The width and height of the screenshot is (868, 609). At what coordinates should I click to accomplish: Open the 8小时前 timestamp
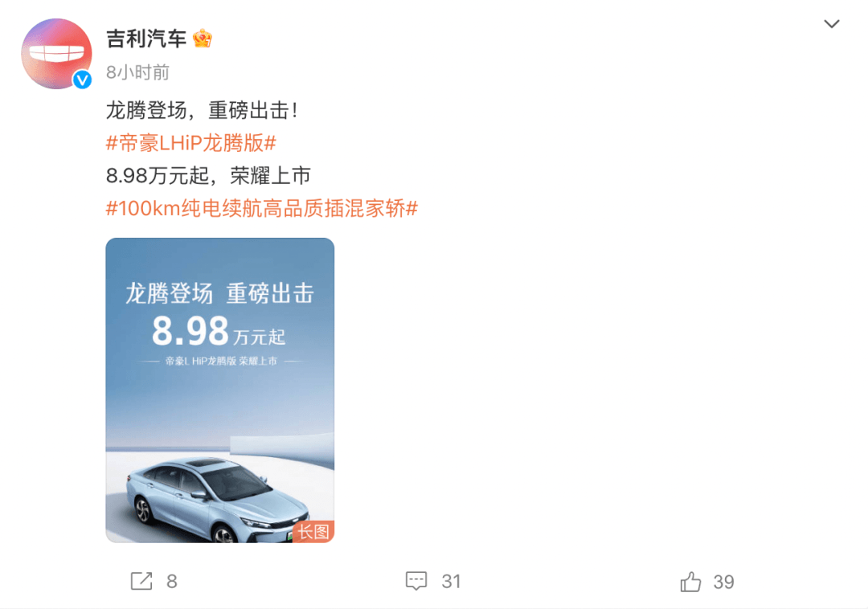coord(138,72)
